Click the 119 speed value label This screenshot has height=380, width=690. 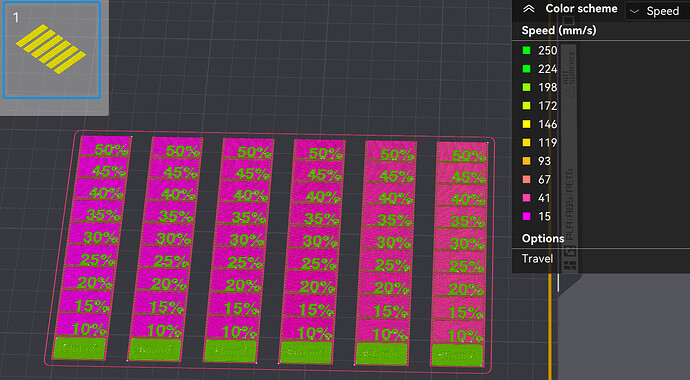coord(547,143)
